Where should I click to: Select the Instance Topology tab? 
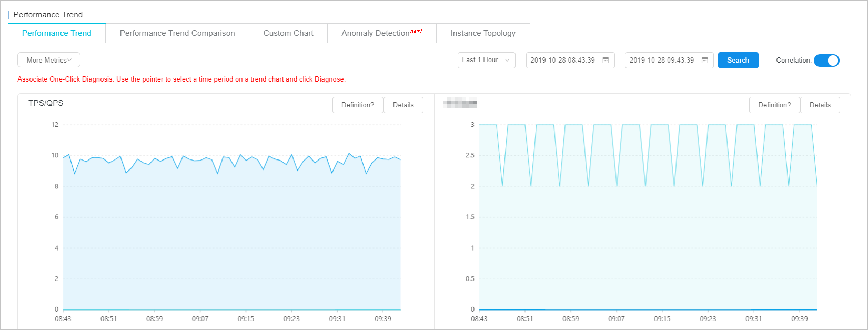pyautogui.click(x=483, y=33)
